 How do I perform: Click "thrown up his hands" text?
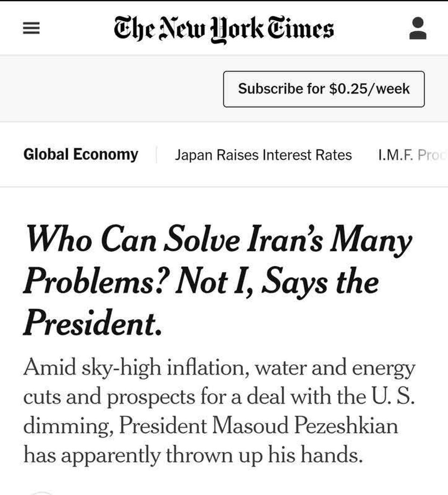[264, 455]
